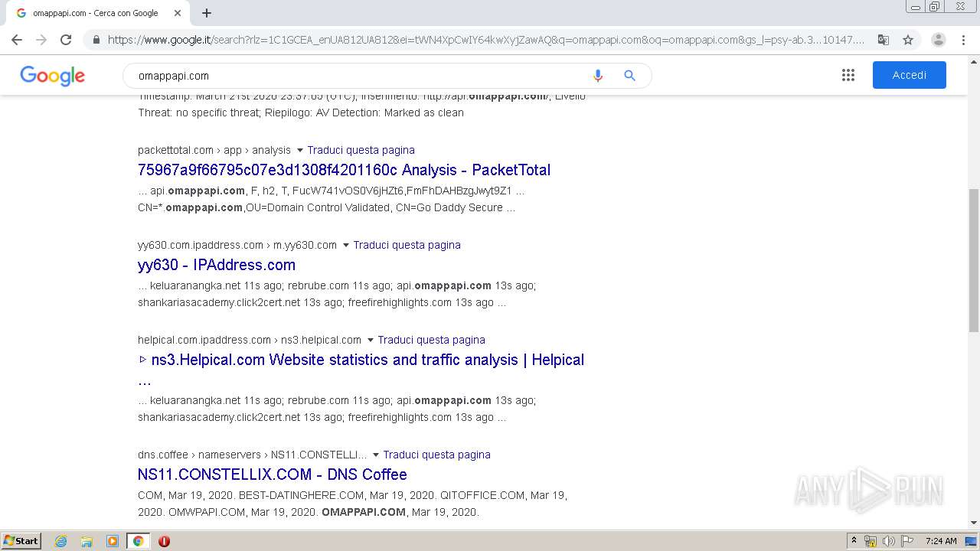
Task: Translate the yy630 ipaddress result page
Action: [x=407, y=245]
